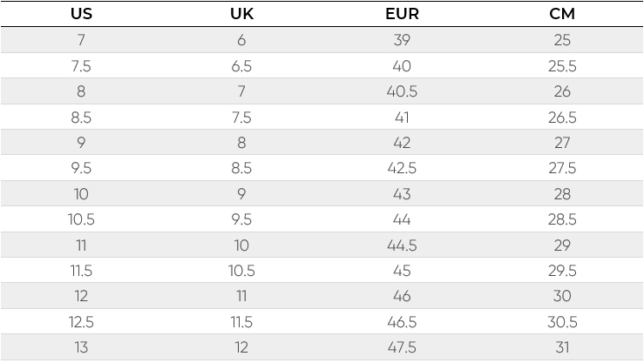Viewport: 644px width, 363px height.
Task: Click UK size 6.5 cell
Action: click(241, 66)
